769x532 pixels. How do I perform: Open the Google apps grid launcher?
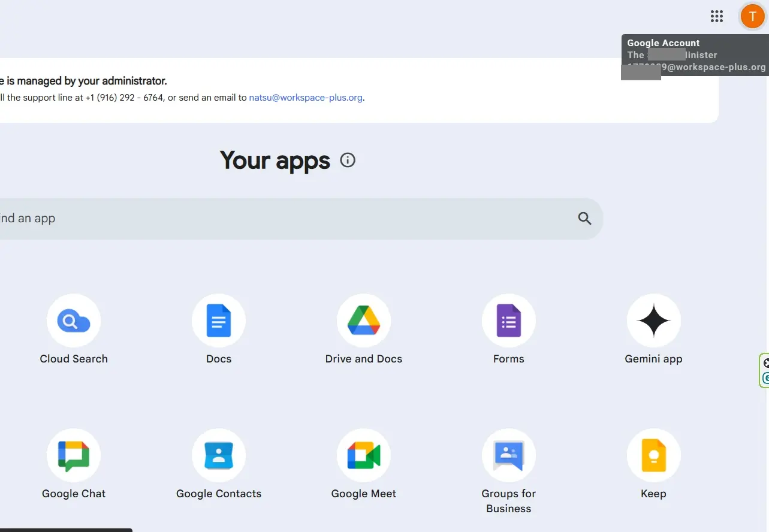(x=717, y=16)
